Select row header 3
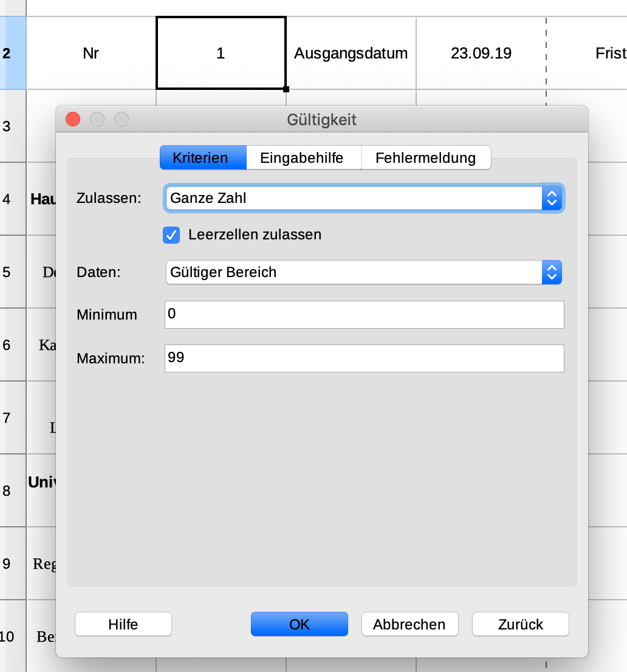This screenshot has height=672, width=627. coord(13,126)
